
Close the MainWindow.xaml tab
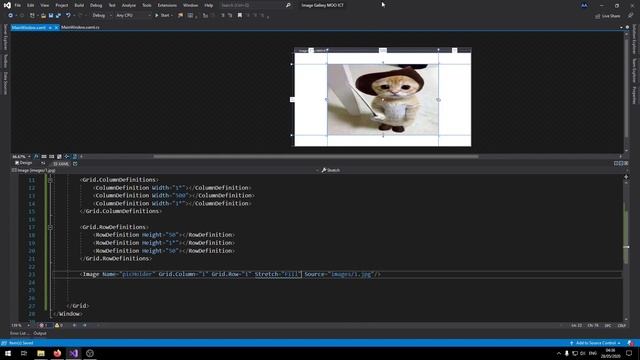(56, 27)
